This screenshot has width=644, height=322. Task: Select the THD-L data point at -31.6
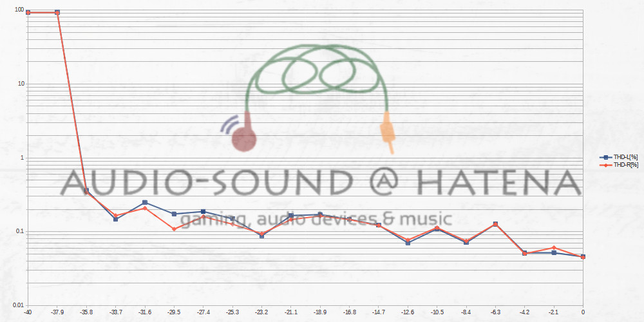coord(145,202)
